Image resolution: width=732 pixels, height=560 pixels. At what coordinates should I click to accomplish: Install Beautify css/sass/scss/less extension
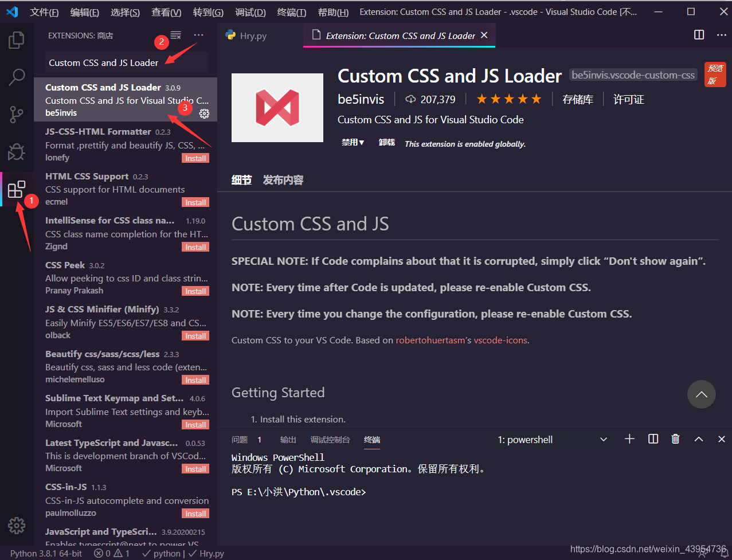195,380
